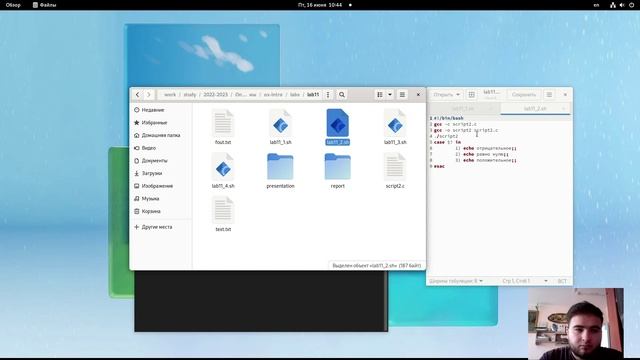Screen dimensions: 640x360
Task: Click the date and time in top bar
Action: click(320, 5)
